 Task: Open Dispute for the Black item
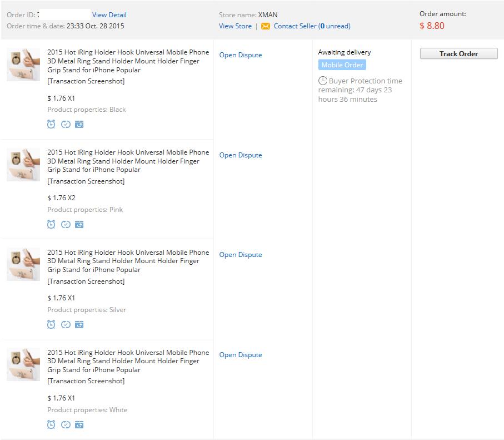[241, 55]
